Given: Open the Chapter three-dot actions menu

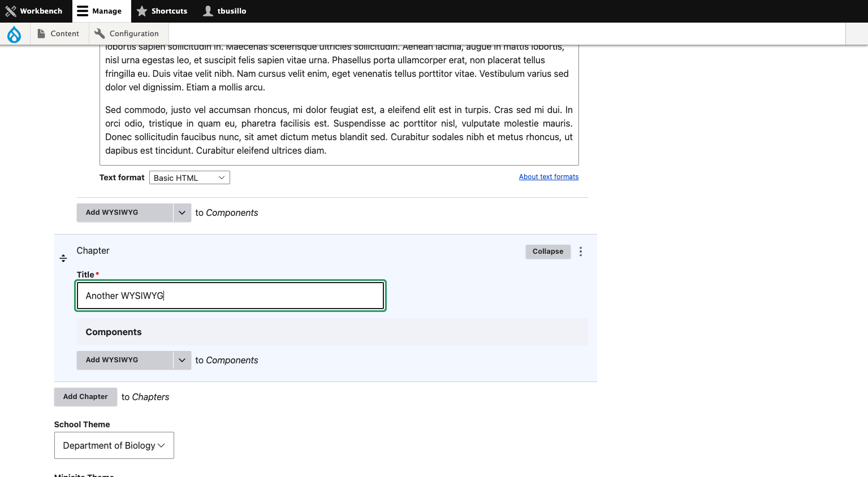Looking at the screenshot, I should tap(581, 251).
